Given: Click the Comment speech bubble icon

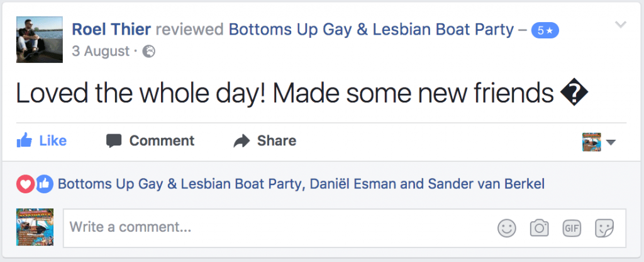Looking at the screenshot, I should coord(114,140).
